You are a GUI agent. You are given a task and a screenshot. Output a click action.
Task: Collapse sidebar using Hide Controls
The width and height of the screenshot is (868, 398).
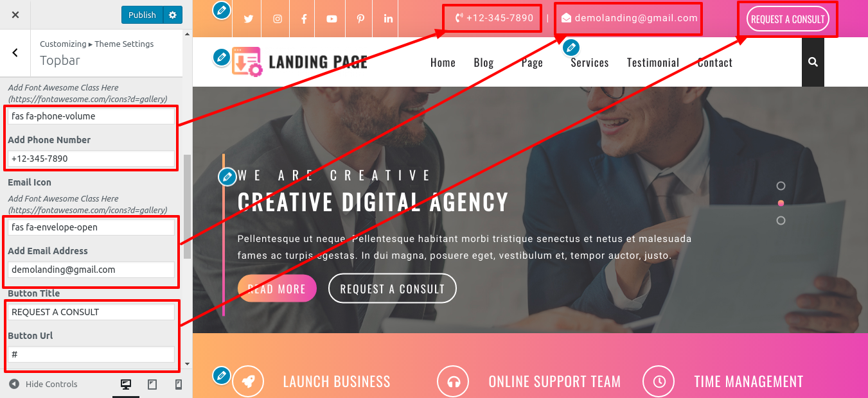[x=43, y=384]
